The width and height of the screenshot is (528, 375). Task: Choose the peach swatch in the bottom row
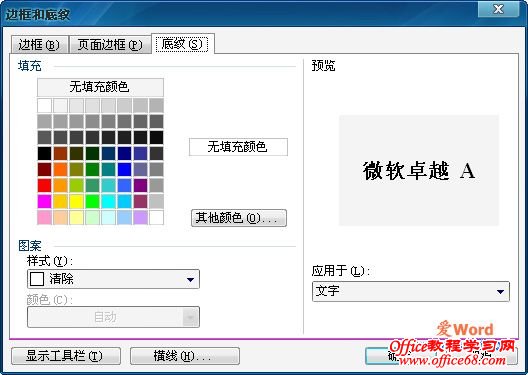click(60, 217)
